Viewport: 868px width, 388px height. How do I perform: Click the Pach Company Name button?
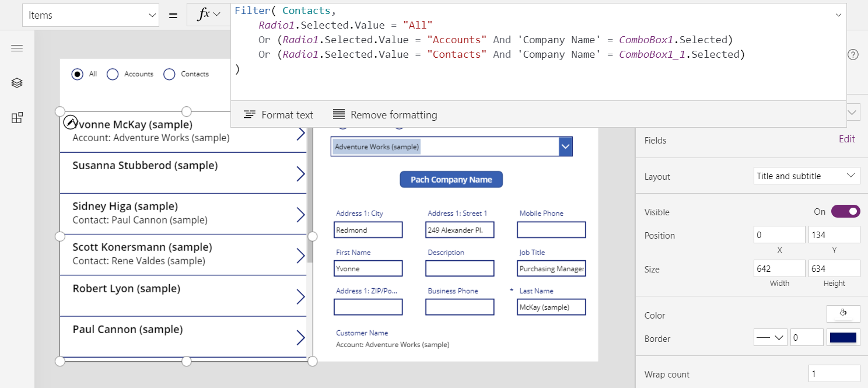pos(451,180)
